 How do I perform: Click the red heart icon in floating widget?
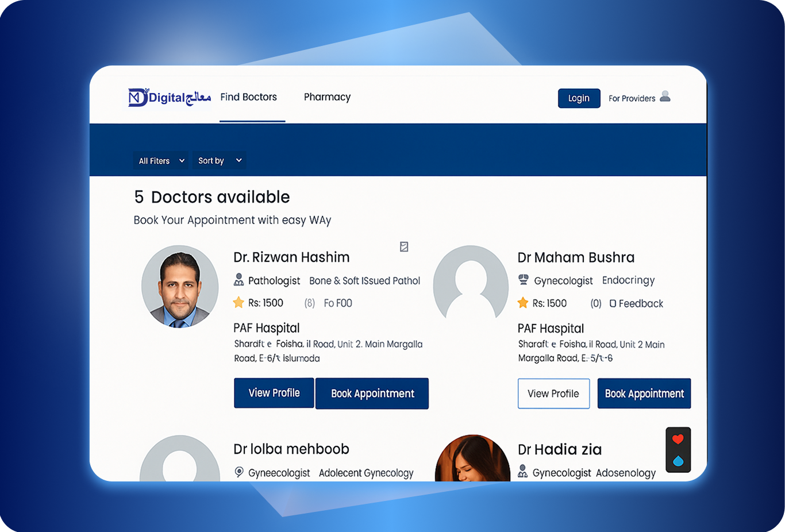678,440
